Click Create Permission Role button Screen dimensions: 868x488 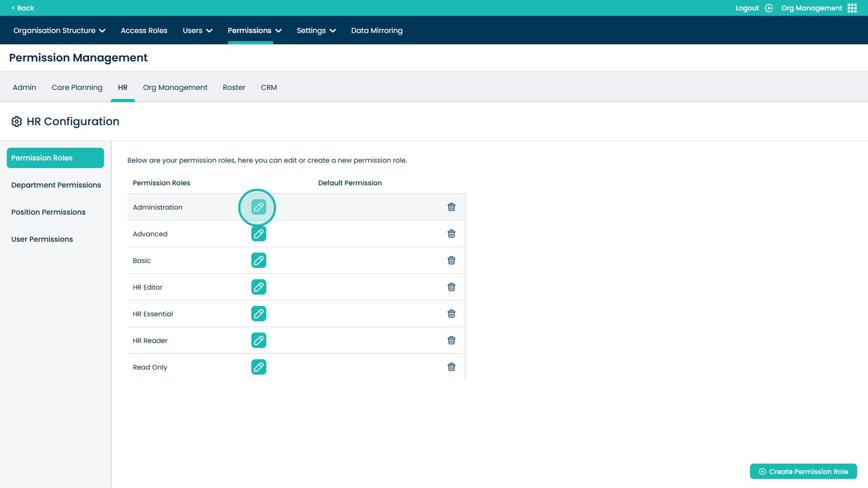coord(803,471)
